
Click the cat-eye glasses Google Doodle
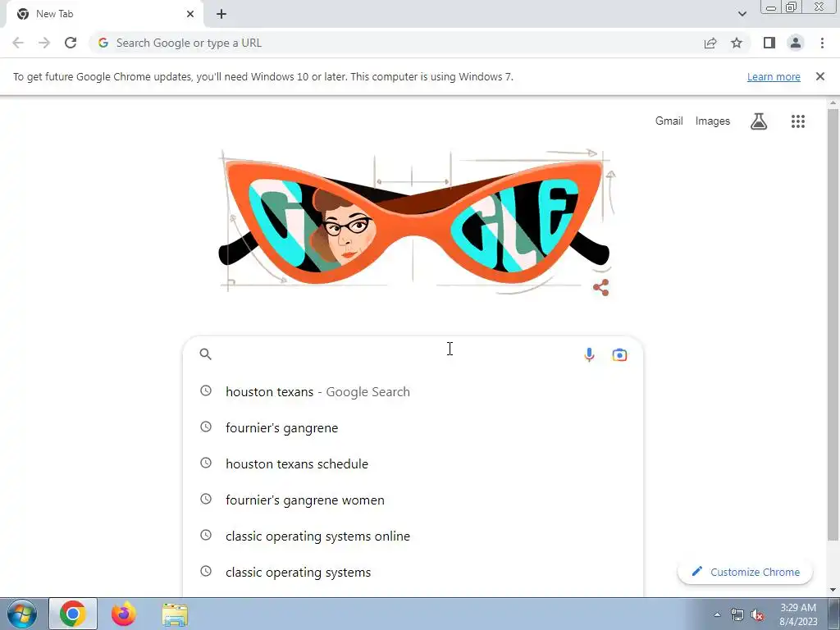point(413,221)
